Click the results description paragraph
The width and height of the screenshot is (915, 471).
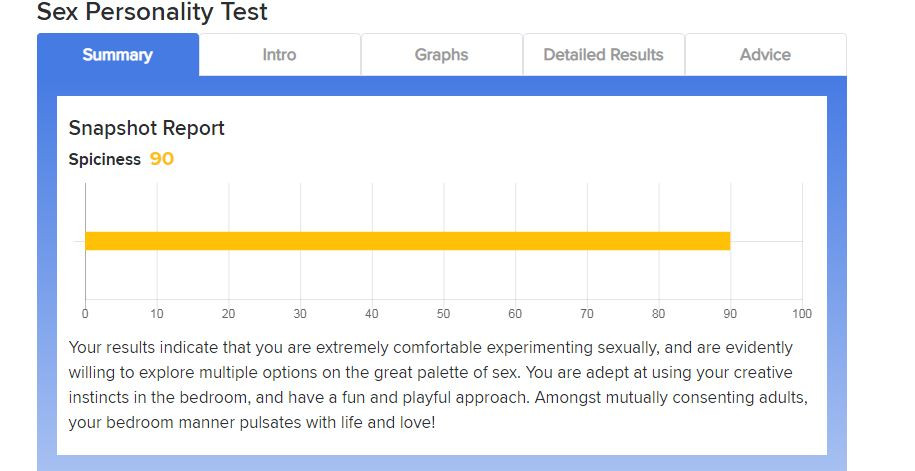point(438,385)
